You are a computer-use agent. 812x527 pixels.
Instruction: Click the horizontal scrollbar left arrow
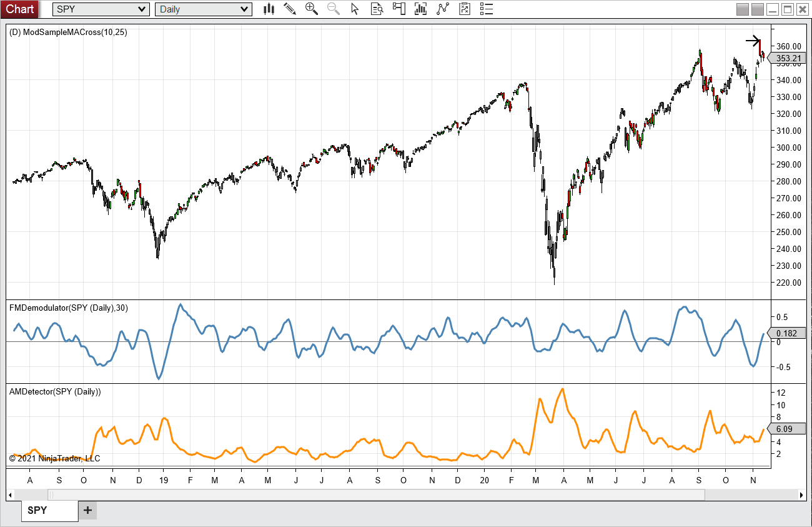tap(10, 495)
